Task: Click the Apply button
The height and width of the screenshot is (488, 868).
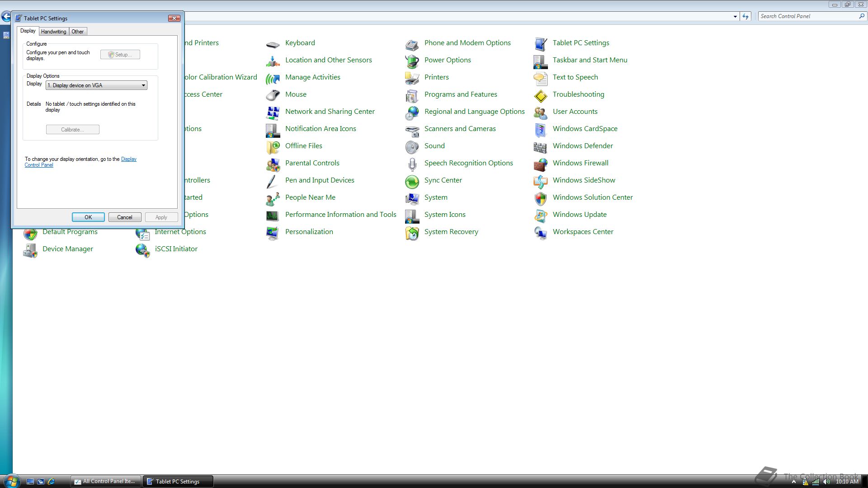Action: [x=161, y=217]
